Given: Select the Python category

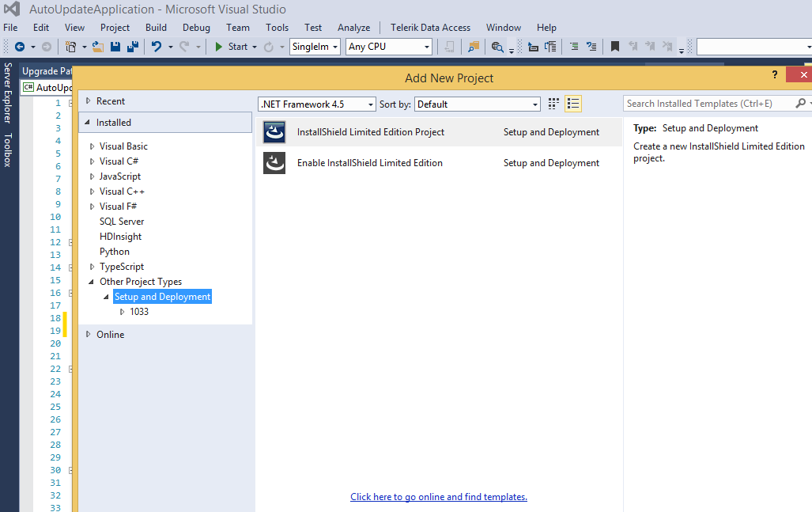Looking at the screenshot, I should [115, 252].
